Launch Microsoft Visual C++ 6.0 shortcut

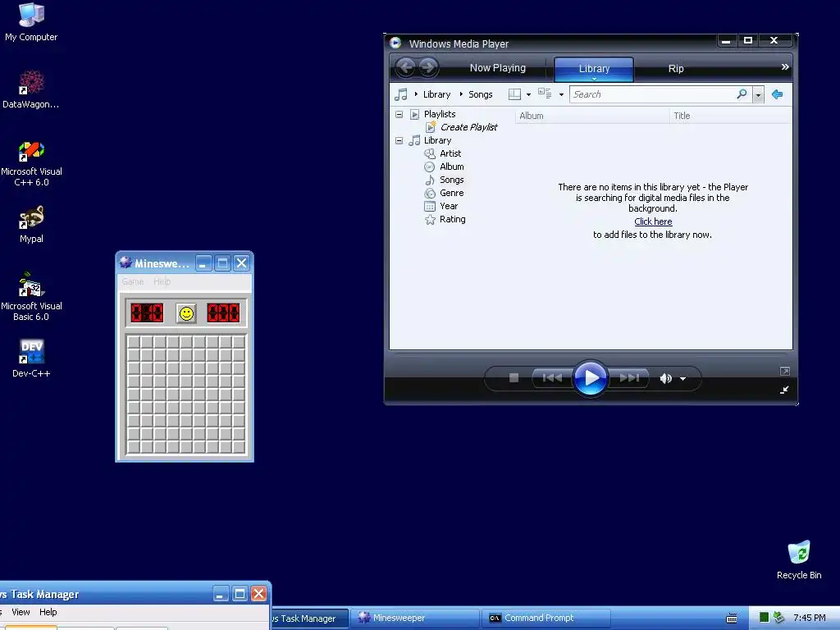point(31,163)
